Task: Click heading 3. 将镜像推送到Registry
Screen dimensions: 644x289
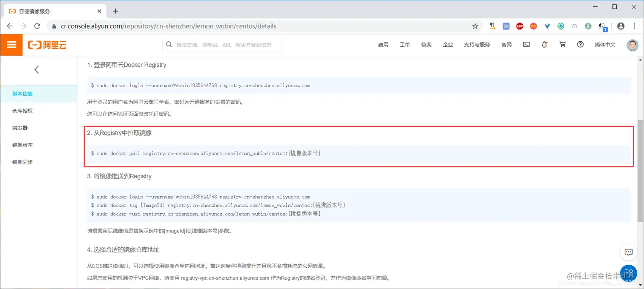Action: [119, 176]
